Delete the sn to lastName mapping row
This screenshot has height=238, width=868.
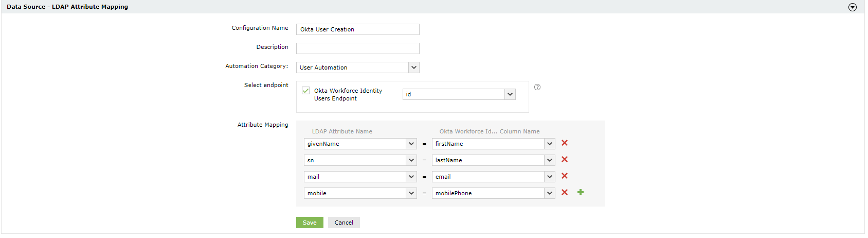coord(565,160)
